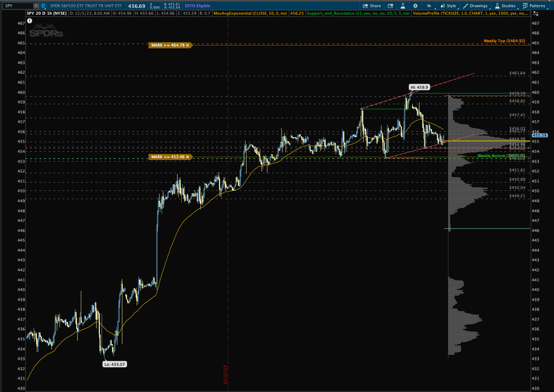Image resolution: width=554 pixels, height=392 pixels.
Task: Open the Drawings tools menu
Action: tap(476, 6)
